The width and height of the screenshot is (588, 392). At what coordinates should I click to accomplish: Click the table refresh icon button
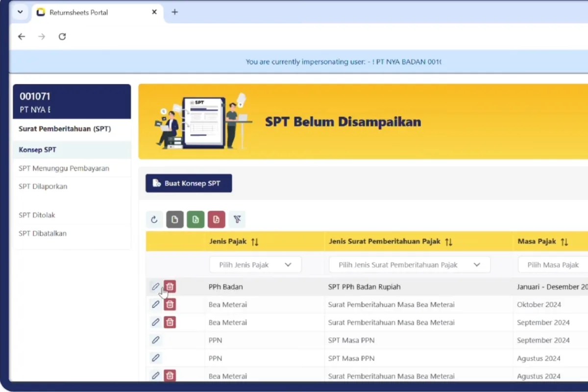(x=154, y=220)
